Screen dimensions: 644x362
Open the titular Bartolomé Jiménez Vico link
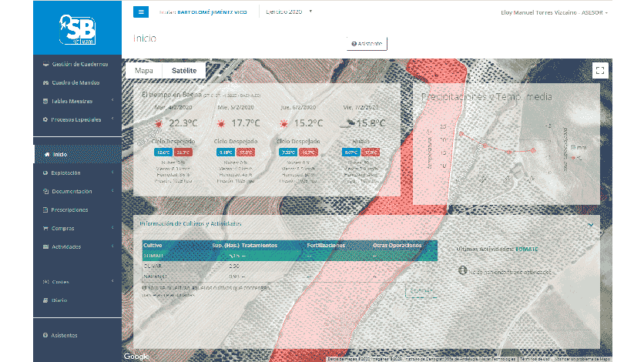[213, 12]
